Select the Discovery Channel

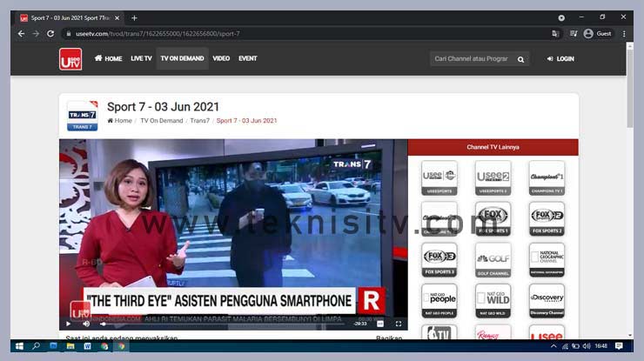coord(547,301)
